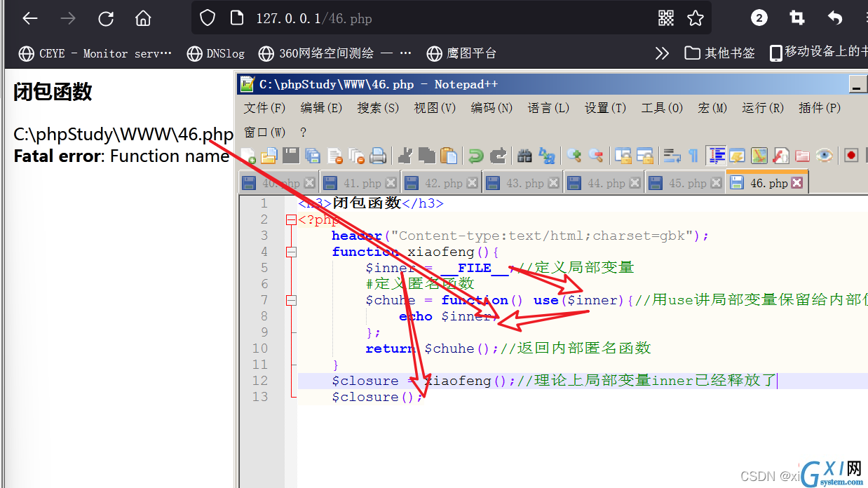Switch to the 44.php tab
Viewport: 868px width, 488px height.
pyautogui.click(x=603, y=183)
